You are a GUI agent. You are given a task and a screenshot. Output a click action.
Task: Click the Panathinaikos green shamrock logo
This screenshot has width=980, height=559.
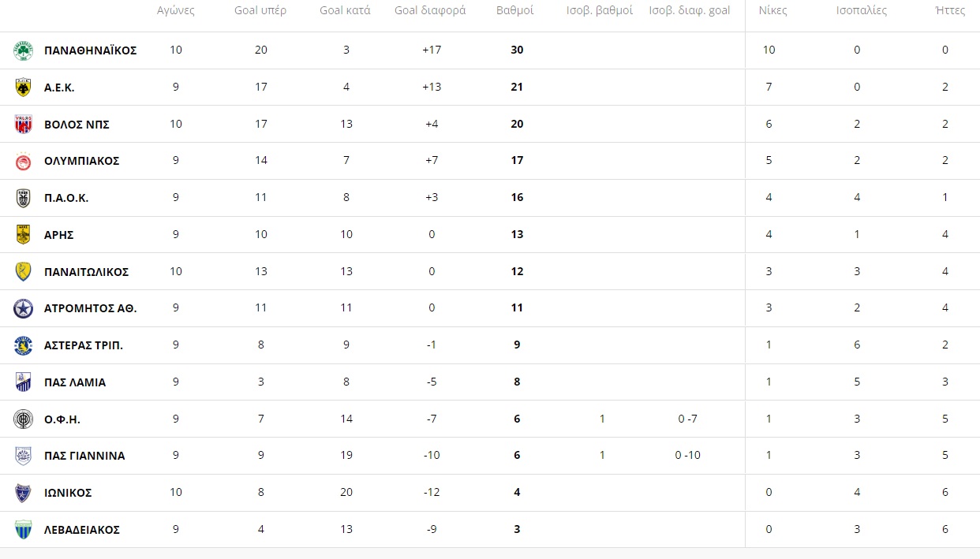tap(23, 50)
